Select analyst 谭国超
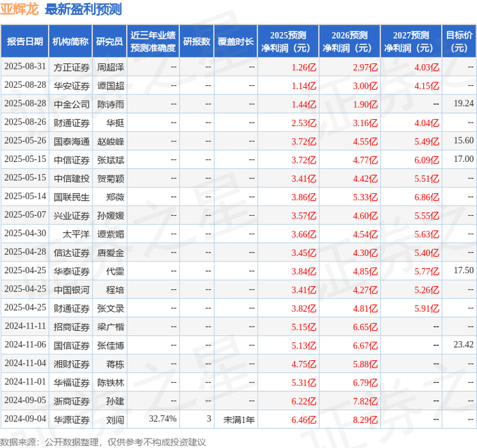Image resolution: width=477 pixels, height=448 pixels. [x=110, y=86]
